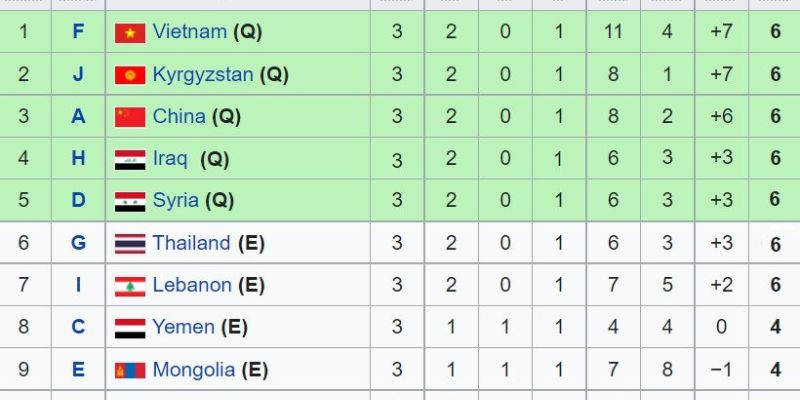800x400 pixels.
Task: Click the Yemen flag icon
Action: [130, 328]
